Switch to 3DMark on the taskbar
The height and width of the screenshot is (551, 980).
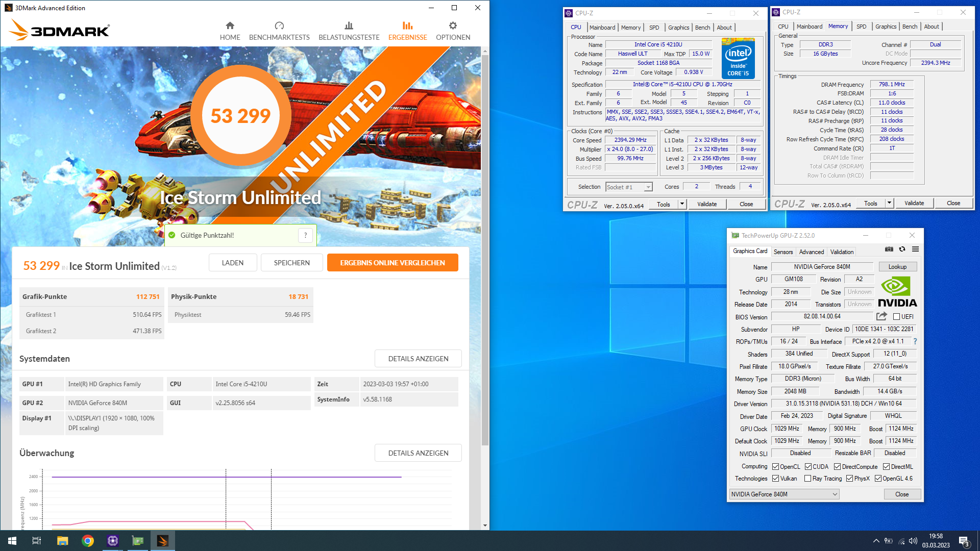click(163, 541)
